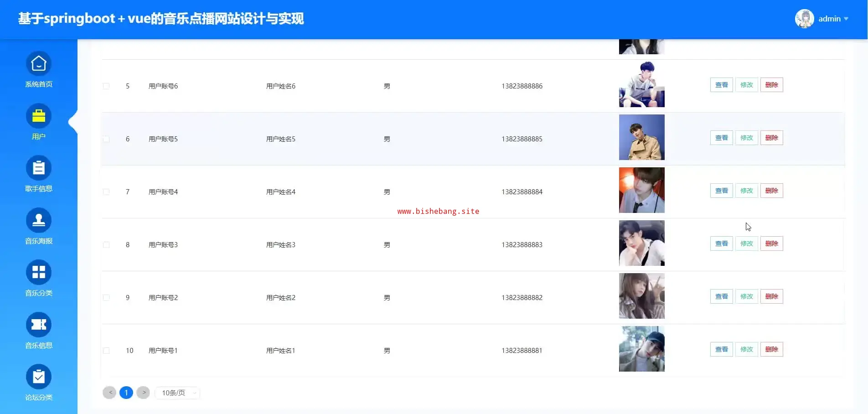Click phone number 13823888885
The width and height of the screenshot is (868, 414).
click(522, 139)
